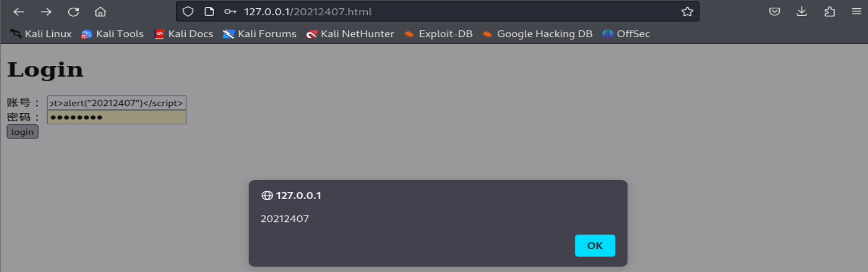Viewport: 868px width, 272px height.
Task: Click the browser back arrow
Action: [19, 12]
